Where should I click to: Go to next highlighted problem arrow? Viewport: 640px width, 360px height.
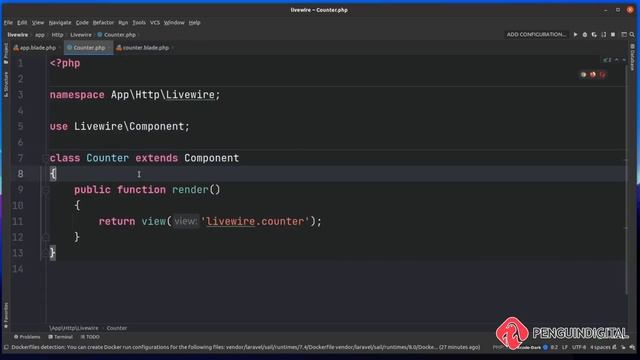tap(623, 60)
